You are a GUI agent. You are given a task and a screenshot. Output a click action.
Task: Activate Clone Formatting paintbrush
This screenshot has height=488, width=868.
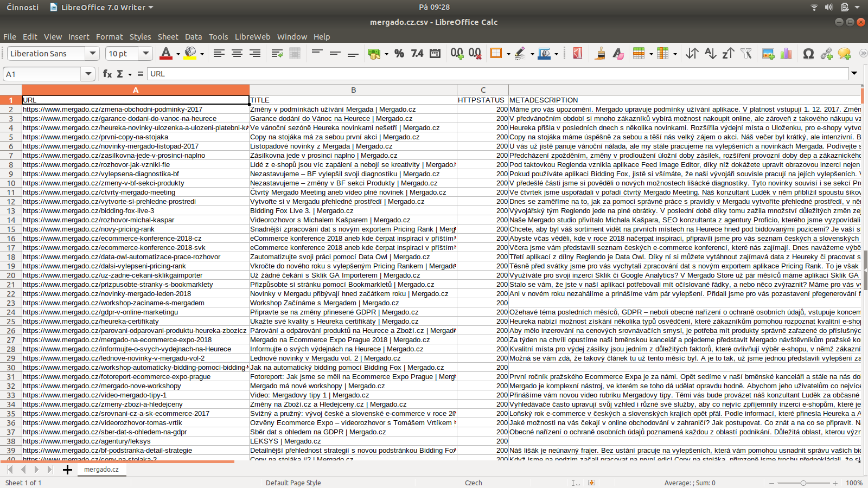coord(601,54)
